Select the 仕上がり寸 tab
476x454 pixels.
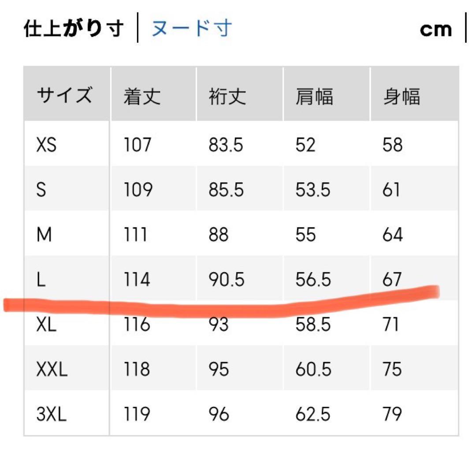coord(73,29)
